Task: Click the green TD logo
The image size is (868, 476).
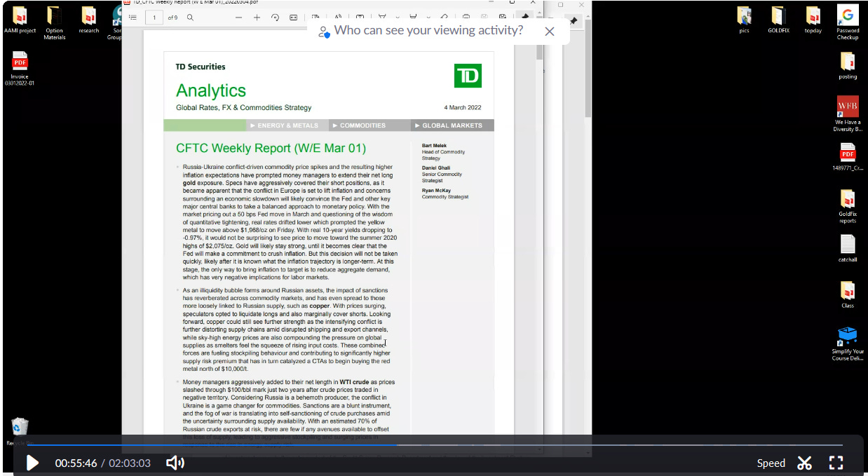Action: pyautogui.click(x=468, y=76)
